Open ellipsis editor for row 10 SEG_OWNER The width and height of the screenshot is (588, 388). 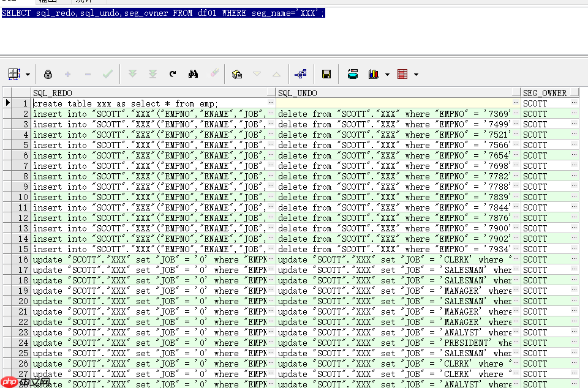574,196
